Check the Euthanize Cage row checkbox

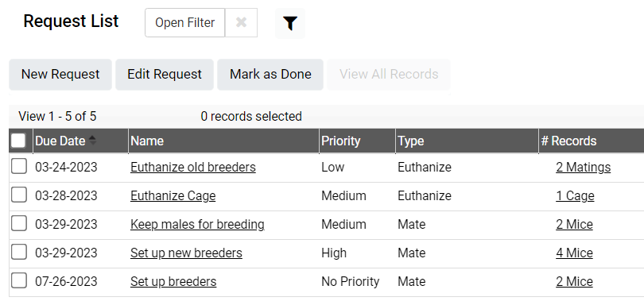tap(19, 195)
